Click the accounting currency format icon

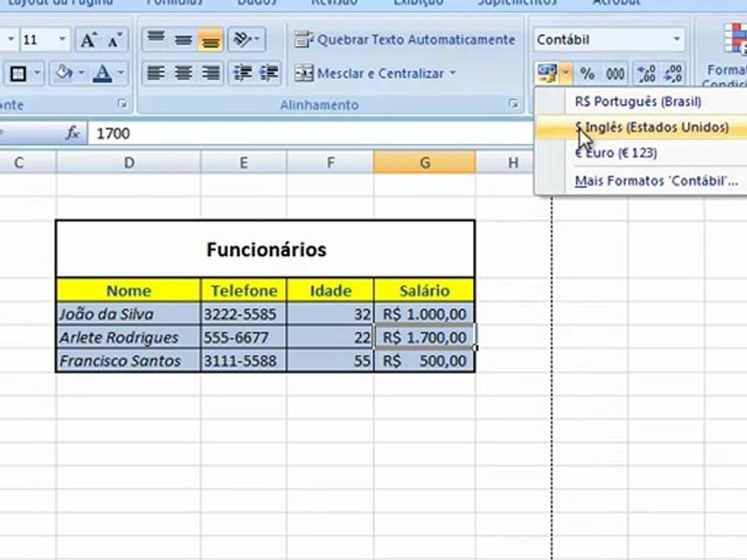(547, 73)
